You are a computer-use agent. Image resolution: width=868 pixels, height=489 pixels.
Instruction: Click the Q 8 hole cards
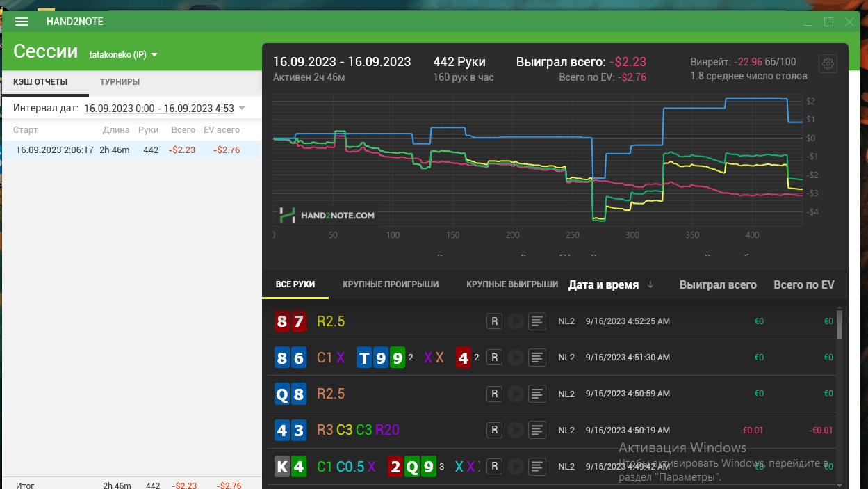point(290,394)
